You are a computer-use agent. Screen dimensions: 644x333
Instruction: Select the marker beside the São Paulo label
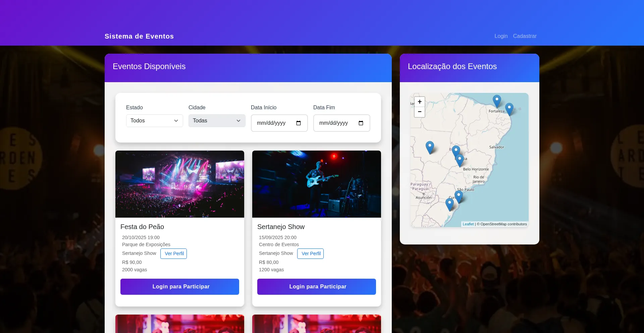459,197
